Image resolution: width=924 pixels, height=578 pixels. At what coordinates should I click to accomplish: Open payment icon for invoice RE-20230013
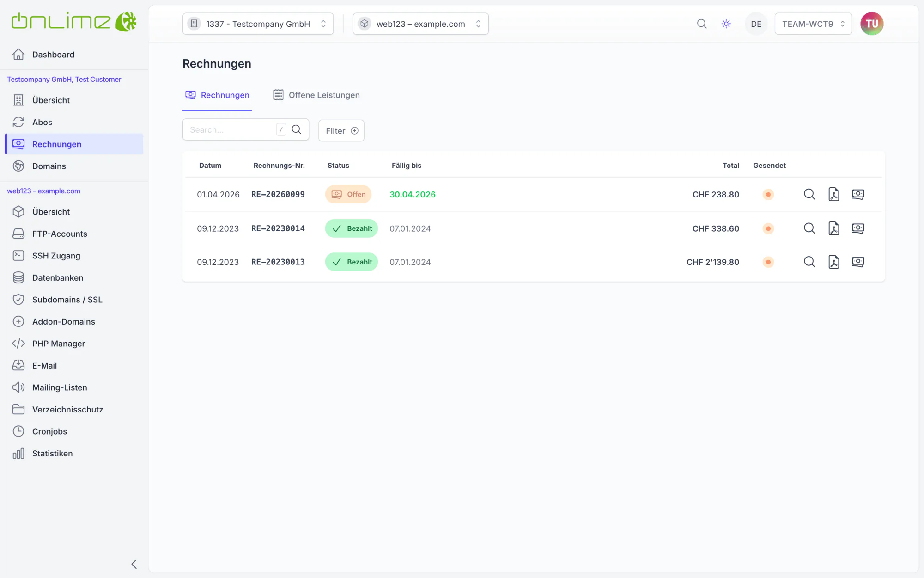click(858, 262)
